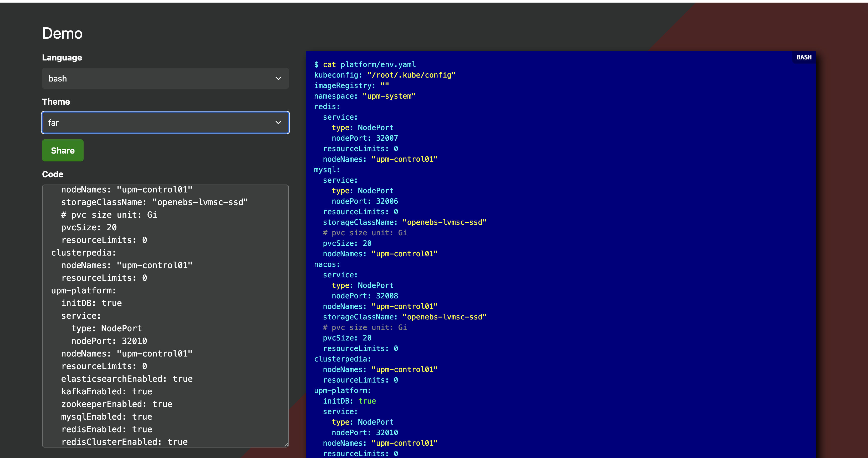
Task: Click 'redisEnabled: true' in Code textarea
Action: [107, 429]
